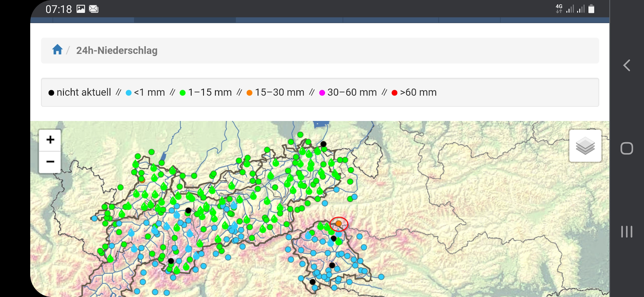Select the 24h-Niederschlag breadcrumb title
644x297 pixels.
coord(117,50)
